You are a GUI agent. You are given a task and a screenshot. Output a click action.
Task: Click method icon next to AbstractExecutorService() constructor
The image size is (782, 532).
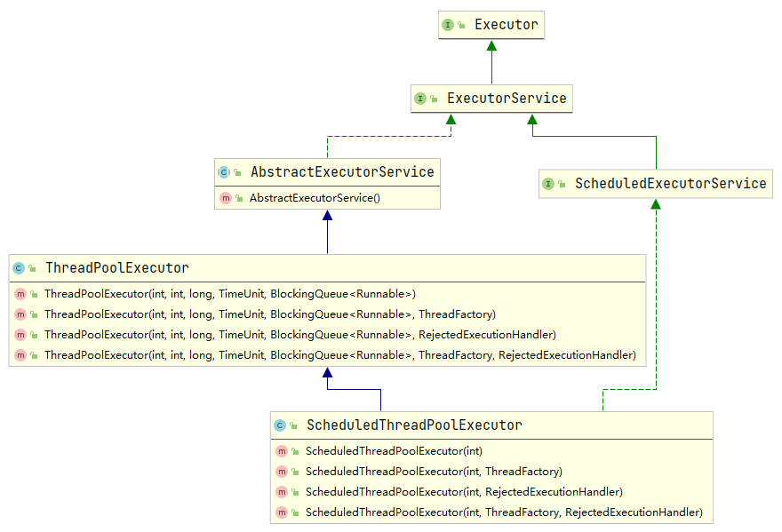(226, 197)
